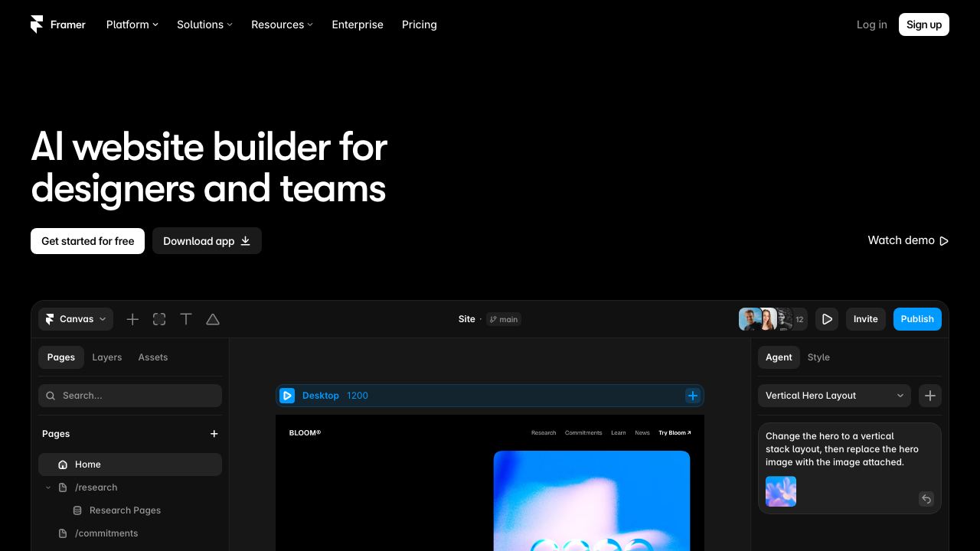Click Try Bloom link in canvas
The height and width of the screenshot is (551, 980).
675,433
